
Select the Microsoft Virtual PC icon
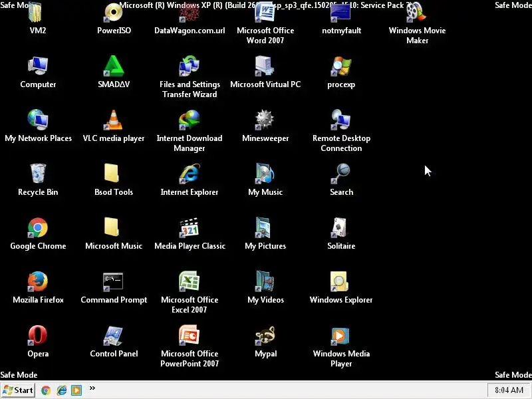[x=265, y=66]
